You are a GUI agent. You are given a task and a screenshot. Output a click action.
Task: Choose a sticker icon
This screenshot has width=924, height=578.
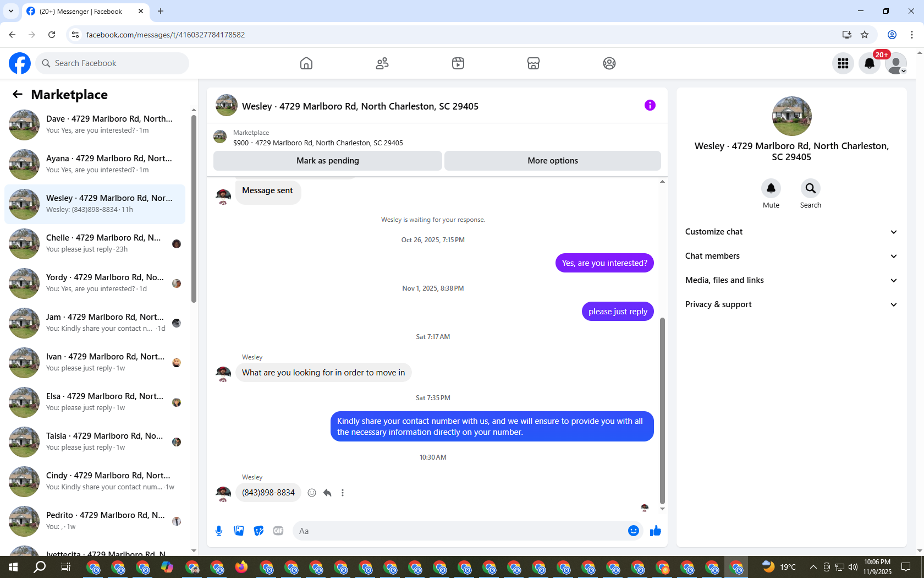258,531
